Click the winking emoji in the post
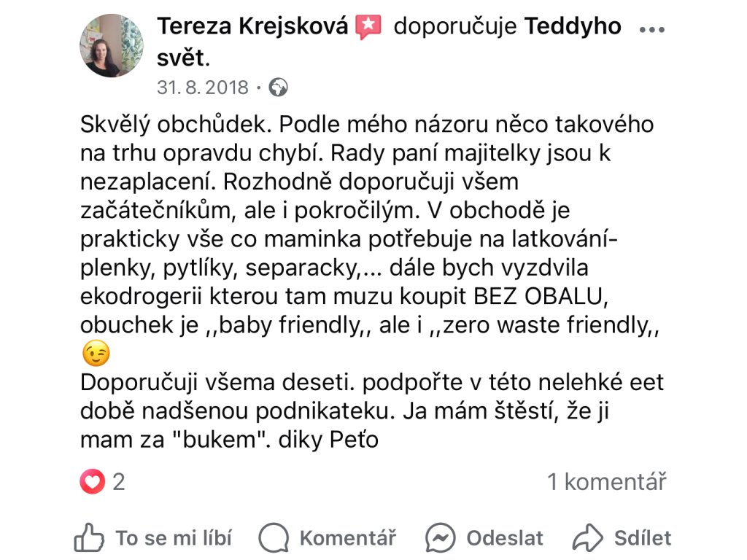Viewport: 747px width, 560px height. point(96,354)
